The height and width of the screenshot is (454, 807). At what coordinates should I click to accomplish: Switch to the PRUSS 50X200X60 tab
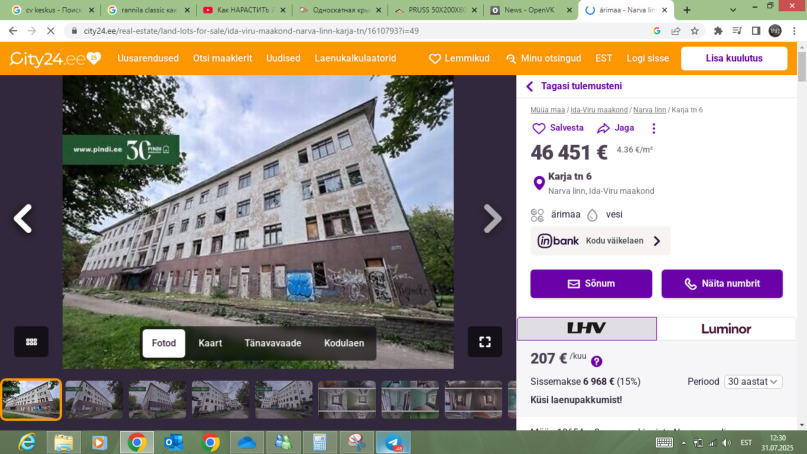[436, 10]
